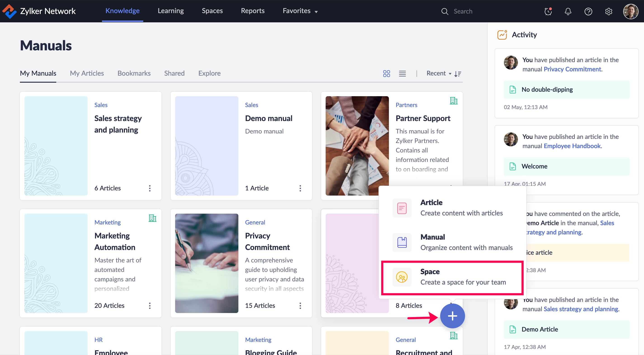Image resolution: width=644 pixels, height=355 pixels.
Task: Open the Welcome article entry
Action: click(x=566, y=166)
